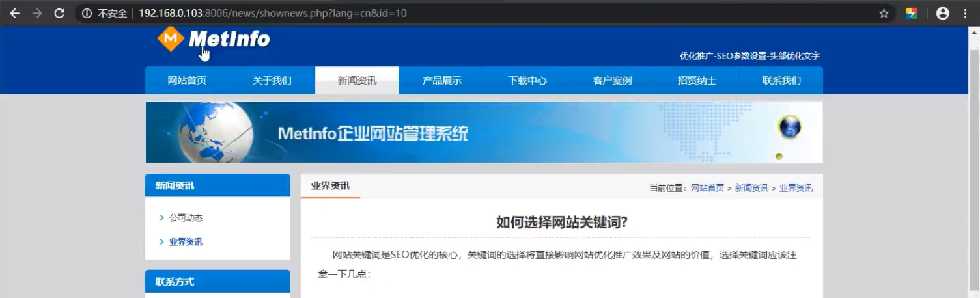Open 网站首页 navigation tab
The image size is (980, 298).
(x=187, y=81)
